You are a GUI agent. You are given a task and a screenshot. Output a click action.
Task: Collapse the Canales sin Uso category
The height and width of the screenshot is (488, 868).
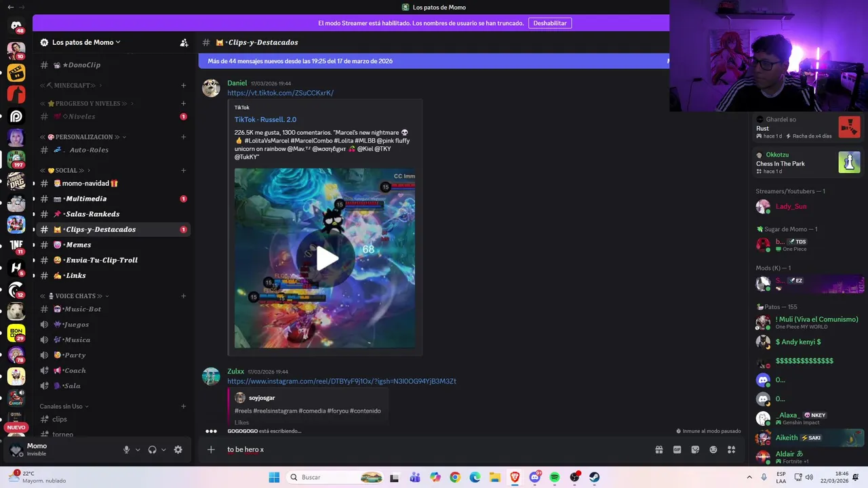click(x=64, y=406)
